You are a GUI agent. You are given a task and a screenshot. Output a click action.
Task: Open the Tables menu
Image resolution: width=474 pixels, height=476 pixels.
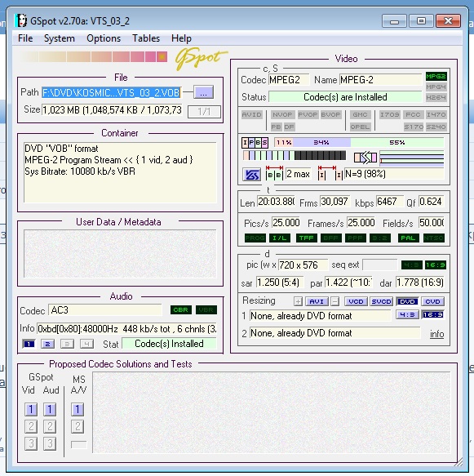point(146,38)
